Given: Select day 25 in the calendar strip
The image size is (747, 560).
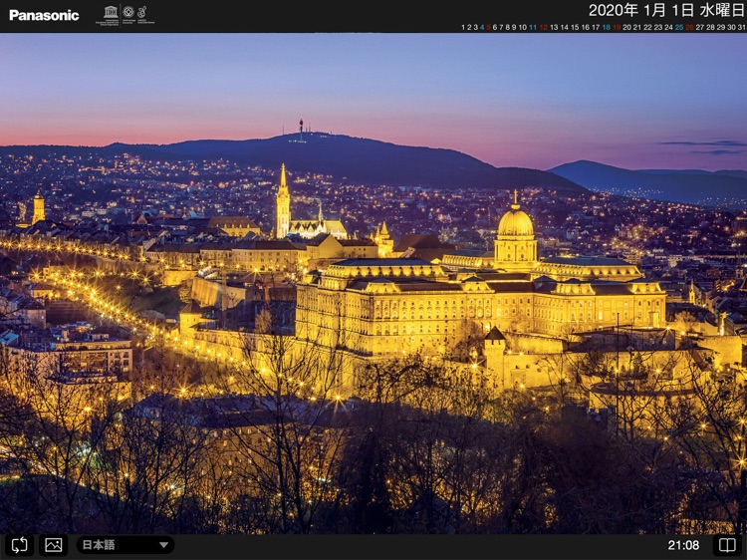Looking at the screenshot, I should [679, 27].
